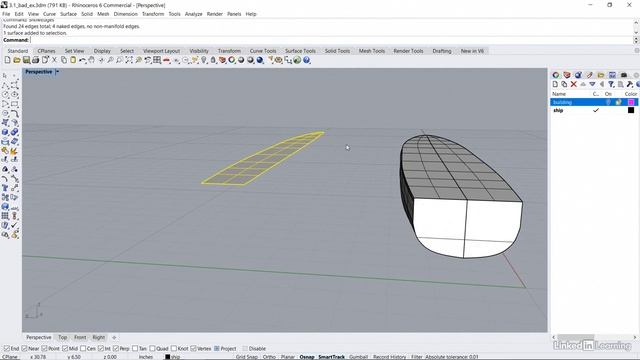
Task: Click the Copy icon in Standard toolbar
Action: point(64,60)
